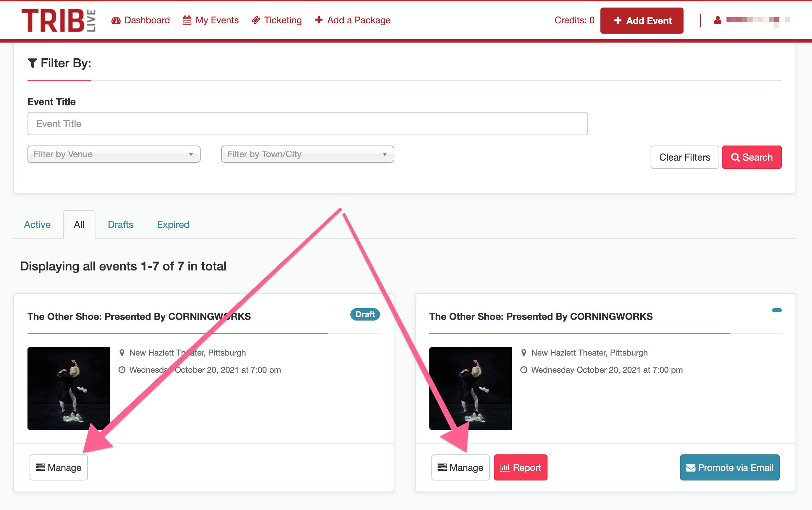Click Manage beside the Report button
The width and height of the screenshot is (812, 510).
coord(460,467)
